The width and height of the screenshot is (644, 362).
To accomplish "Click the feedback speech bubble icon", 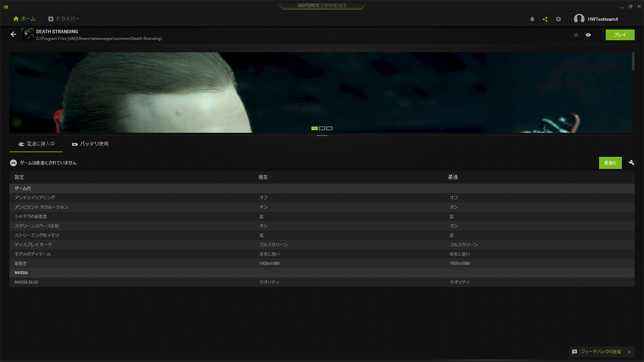I will click(575, 352).
